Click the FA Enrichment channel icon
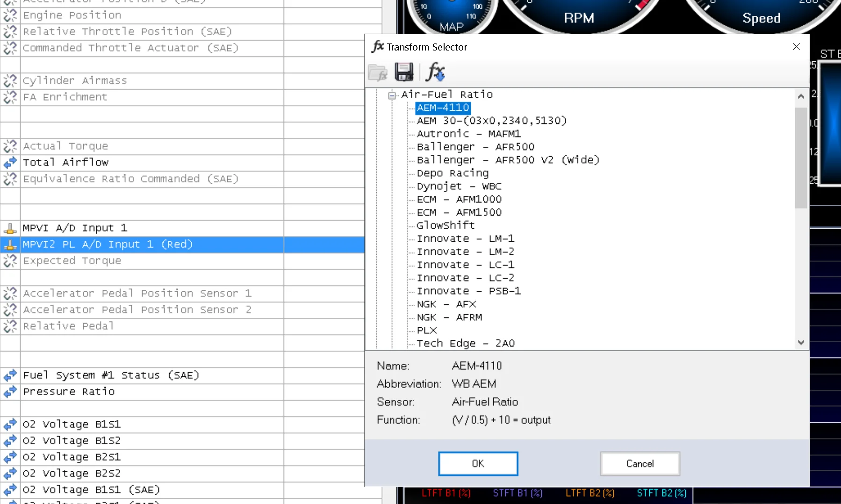The width and height of the screenshot is (841, 504). coord(10,97)
